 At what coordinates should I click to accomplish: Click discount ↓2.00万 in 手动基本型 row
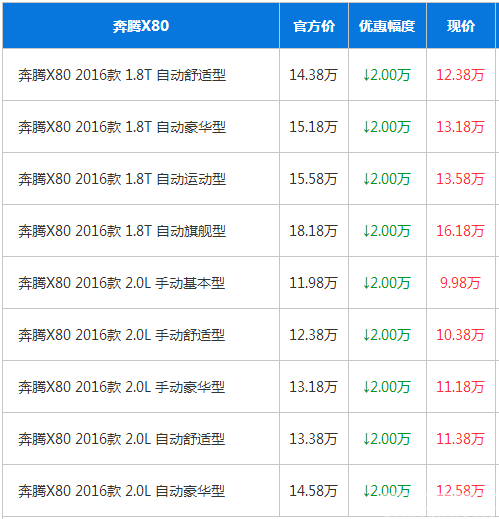[387, 283]
